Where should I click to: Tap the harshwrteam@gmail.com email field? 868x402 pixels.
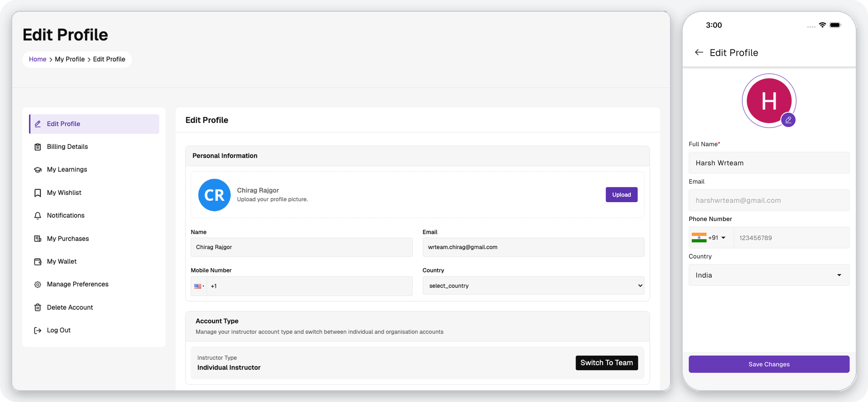point(769,200)
